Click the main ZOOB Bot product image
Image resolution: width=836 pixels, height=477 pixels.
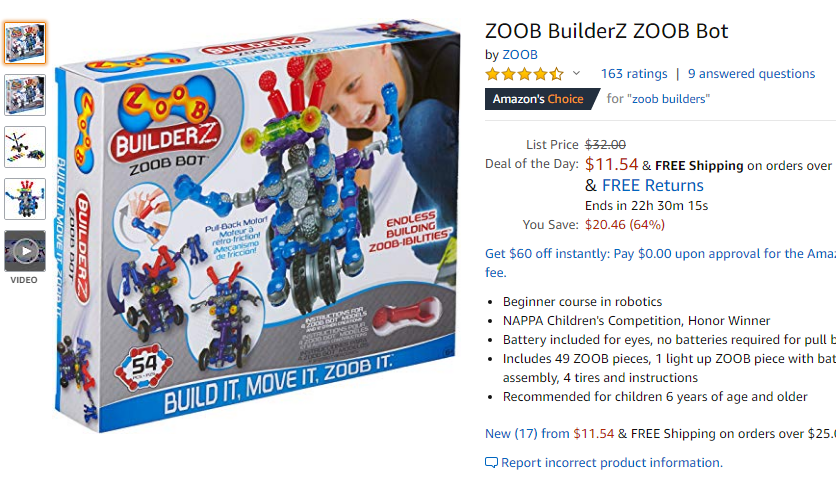pyautogui.click(x=258, y=226)
